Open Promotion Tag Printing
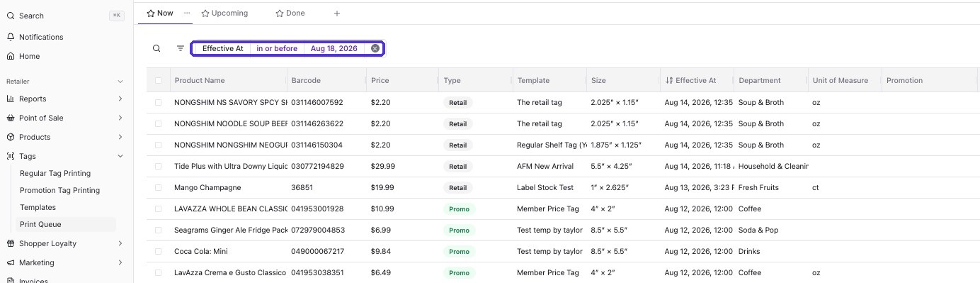Viewport: 980px width, 283px height. pyautogui.click(x=59, y=190)
